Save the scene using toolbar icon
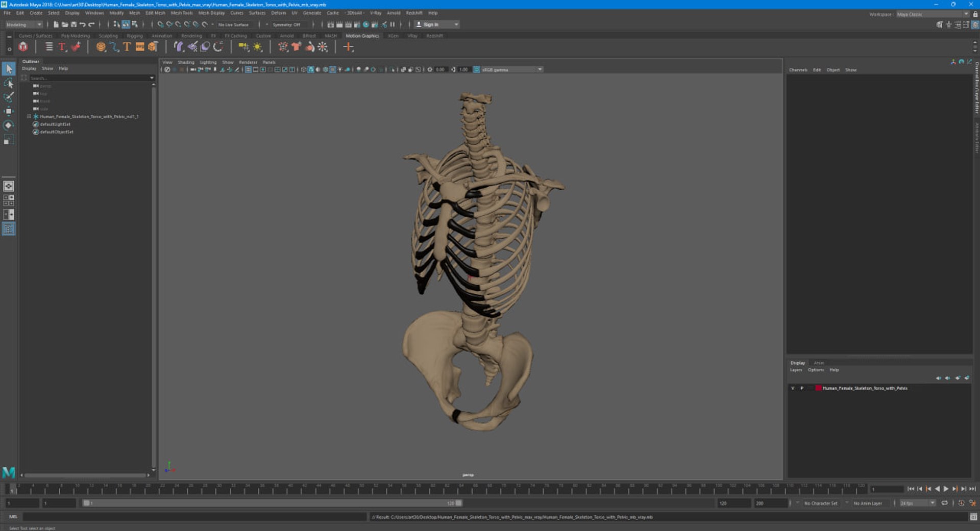Screen dimensions: 980x531 [x=73, y=24]
